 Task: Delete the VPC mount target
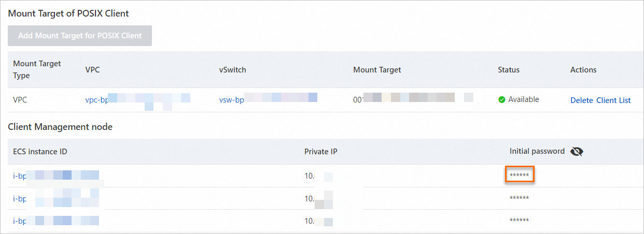(581, 100)
